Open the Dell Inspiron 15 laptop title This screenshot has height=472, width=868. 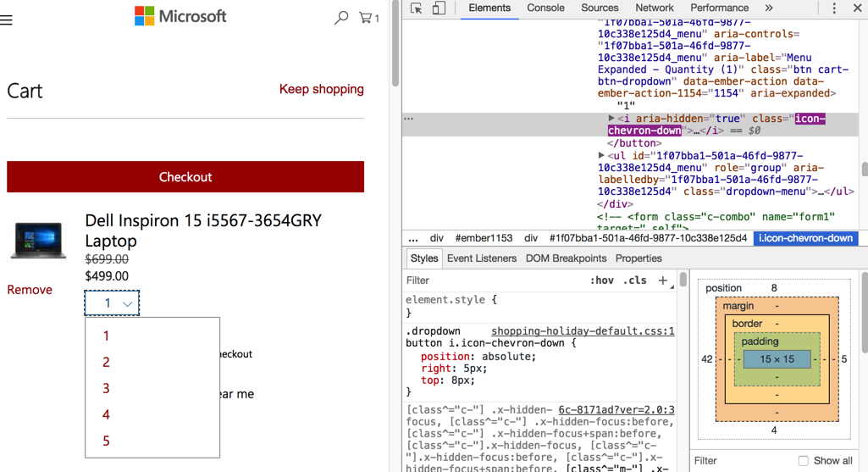click(x=203, y=230)
